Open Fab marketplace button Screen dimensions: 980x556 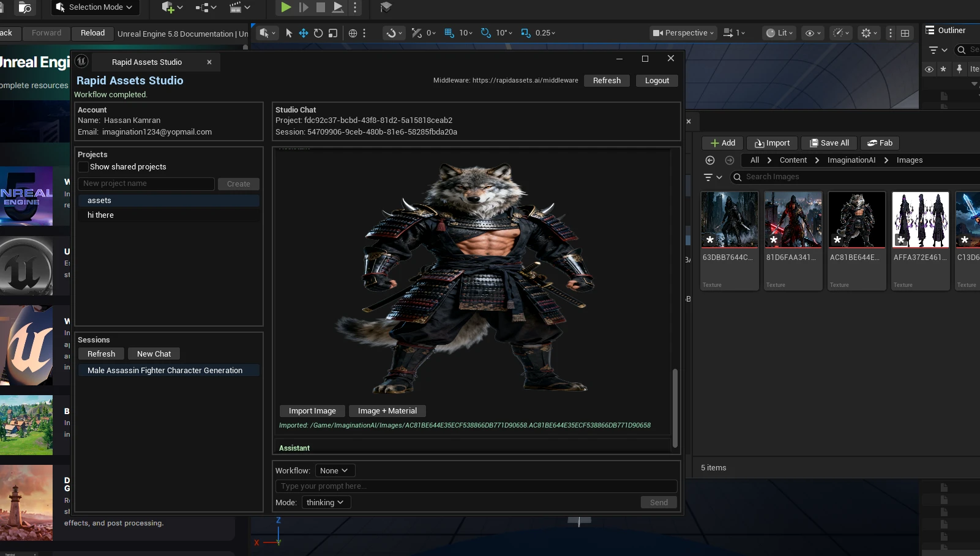880,143
